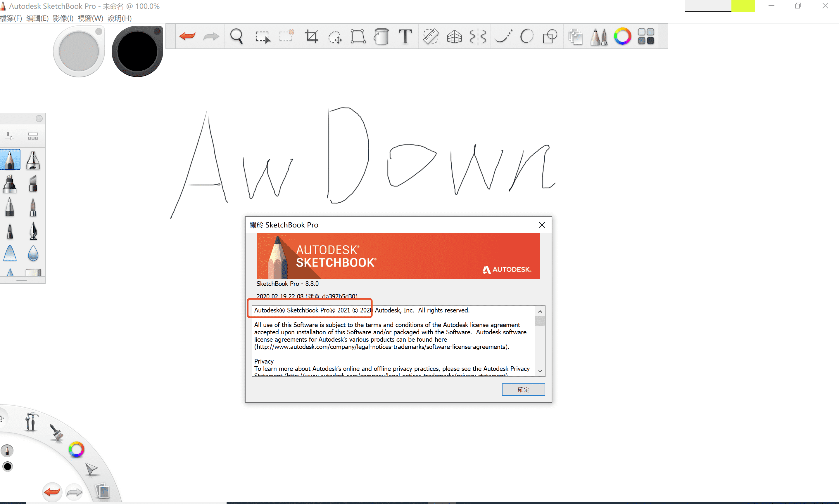839x504 pixels.
Task: Open the zoom magnifier tool
Action: (236, 36)
